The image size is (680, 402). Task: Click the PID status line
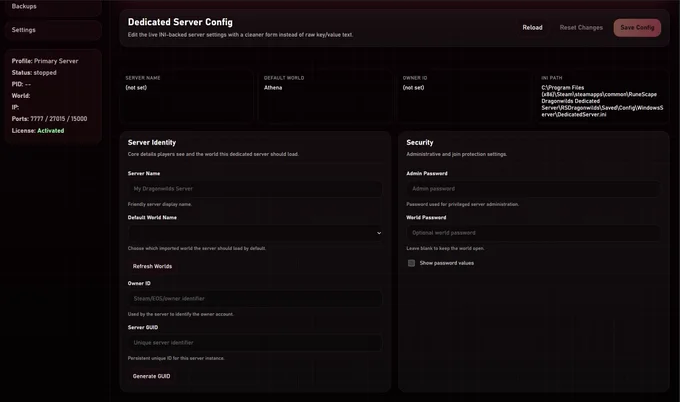(21, 84)
